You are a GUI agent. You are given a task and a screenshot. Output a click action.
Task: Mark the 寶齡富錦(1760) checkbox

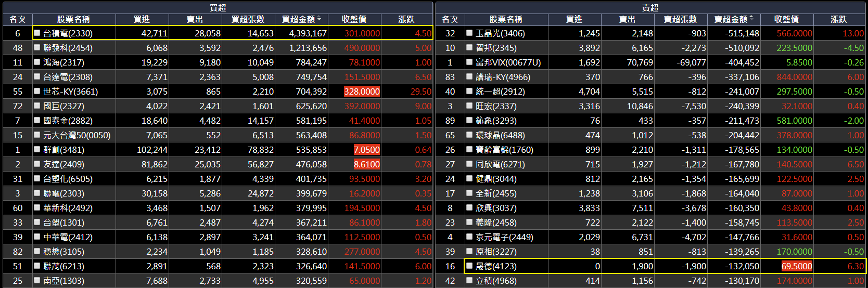coord(469,149)
